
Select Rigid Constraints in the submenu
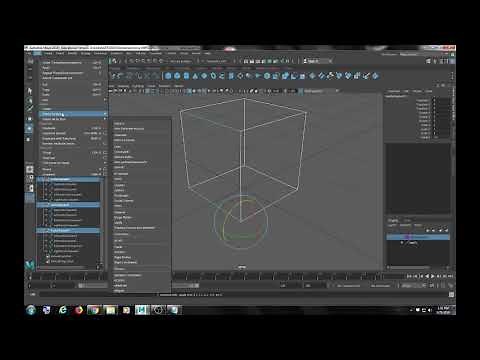point(126,262)
